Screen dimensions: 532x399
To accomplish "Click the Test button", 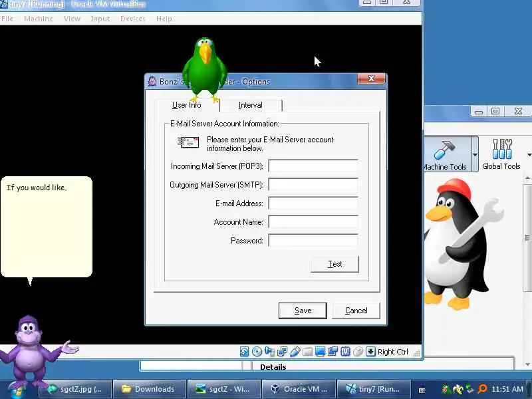I will (x=334, y=264).
